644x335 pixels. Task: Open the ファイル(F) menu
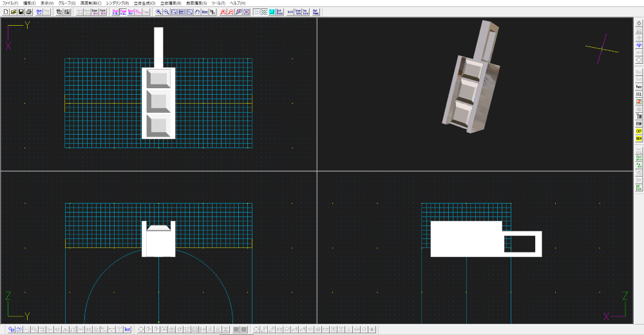[10, 3]
